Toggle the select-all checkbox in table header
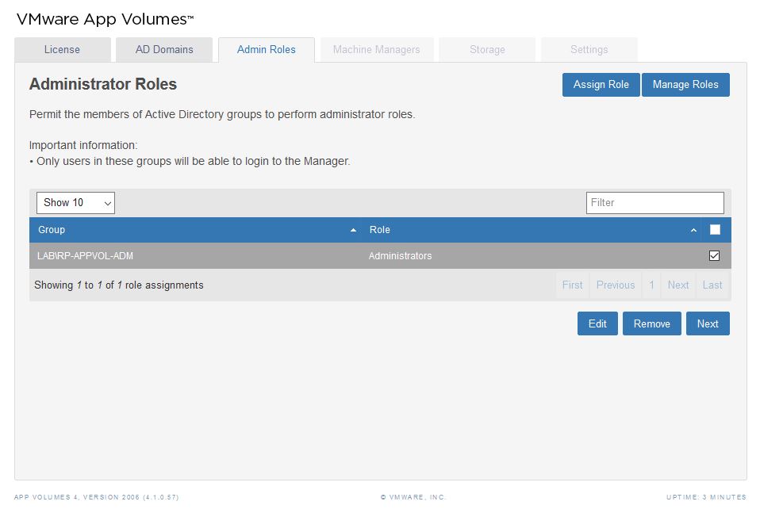 click(x=715, y=230)
